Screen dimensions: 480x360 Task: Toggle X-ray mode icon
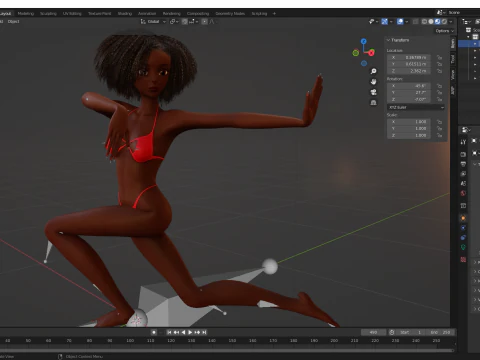(415, 21)
